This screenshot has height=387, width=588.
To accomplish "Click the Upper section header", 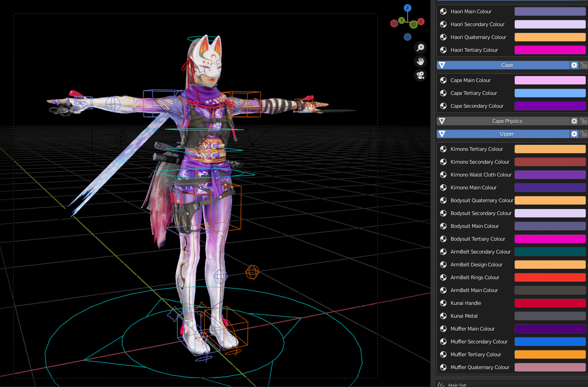I will (503, 134).
